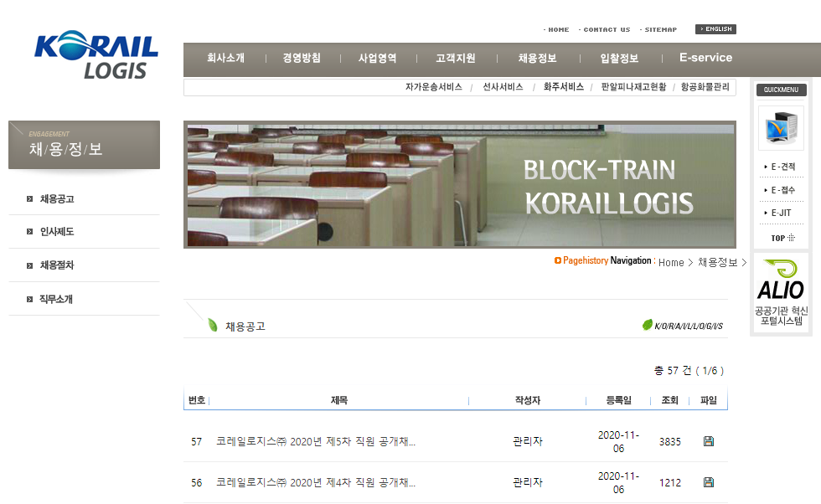Click the 번호 column header
The image size is (821, 504).
click(196, 400)
